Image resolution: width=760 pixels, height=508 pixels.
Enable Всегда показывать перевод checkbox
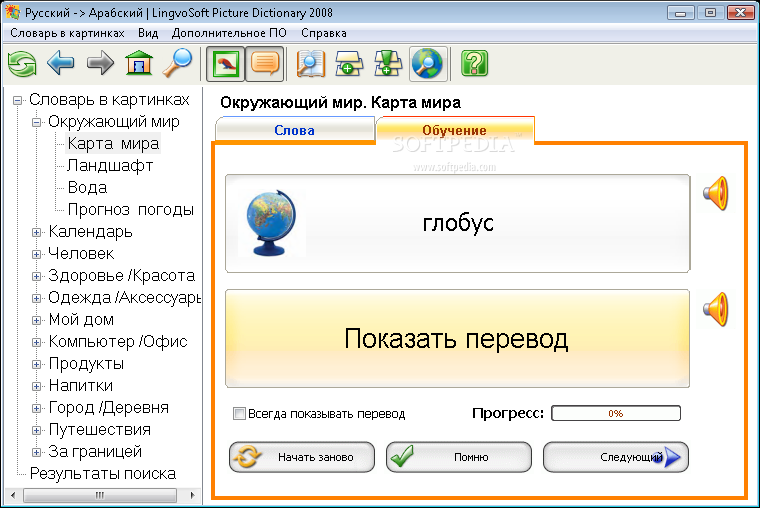point(239,413)
